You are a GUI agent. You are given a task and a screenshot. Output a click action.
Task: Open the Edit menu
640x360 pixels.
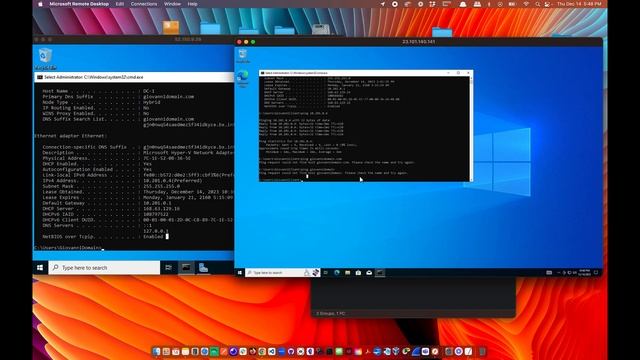[120, 4]
